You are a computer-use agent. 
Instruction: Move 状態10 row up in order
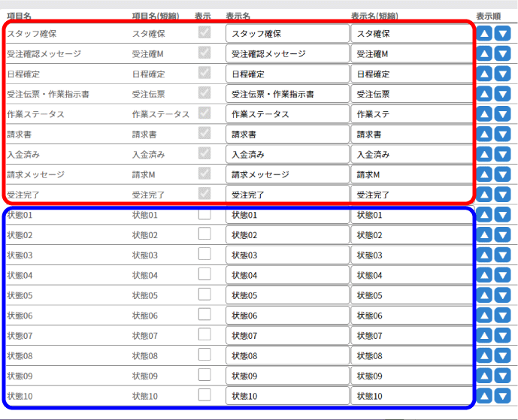click(x=485, y=396)
